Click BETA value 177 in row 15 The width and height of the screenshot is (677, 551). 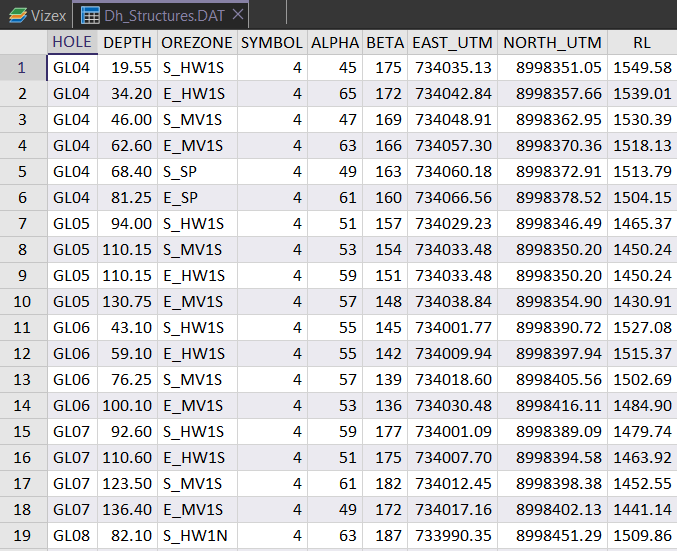tap(385, 431)
